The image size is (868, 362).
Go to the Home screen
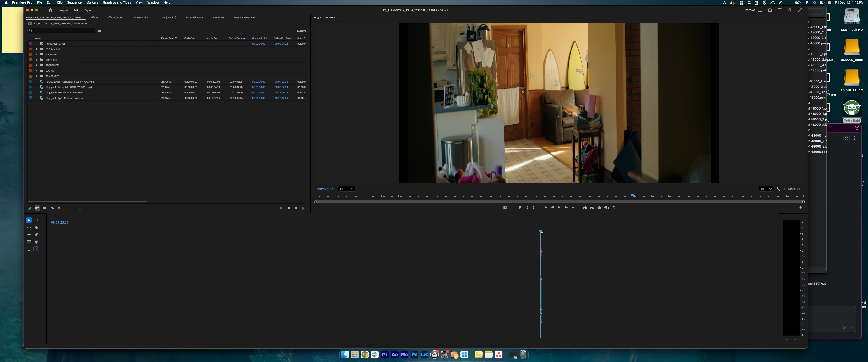[50, 10]
